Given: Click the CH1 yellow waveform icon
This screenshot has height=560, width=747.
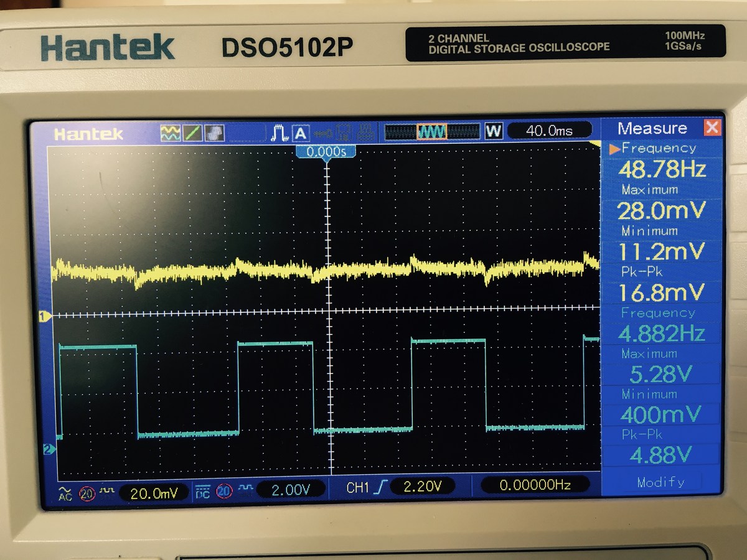Looking at the screenshot, I should pos(106,491).
